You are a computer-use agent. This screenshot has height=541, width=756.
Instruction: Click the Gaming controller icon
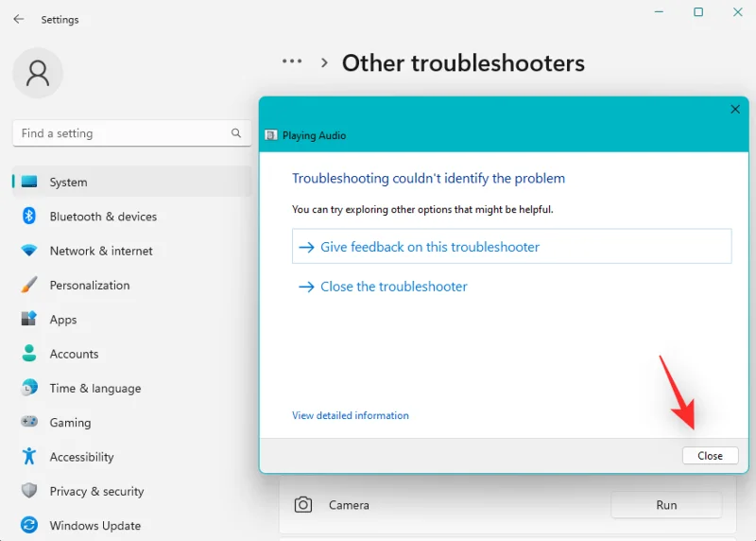pos(29,422)
